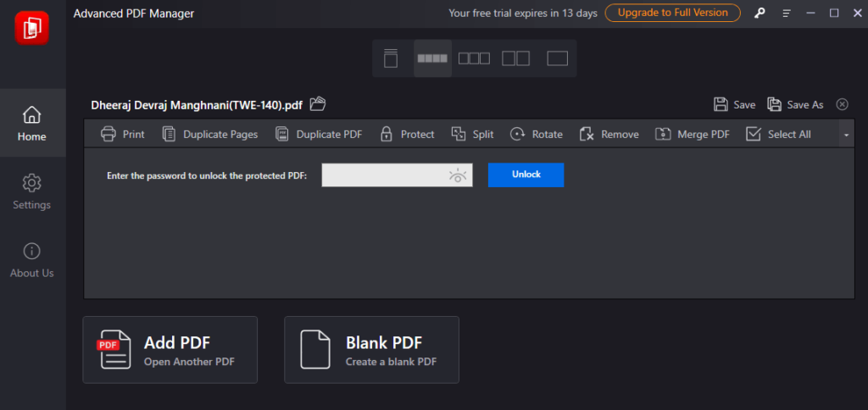Screen dimensions: 868x410
Task: Click the Merge PDF tool
Action: point(692,134)
